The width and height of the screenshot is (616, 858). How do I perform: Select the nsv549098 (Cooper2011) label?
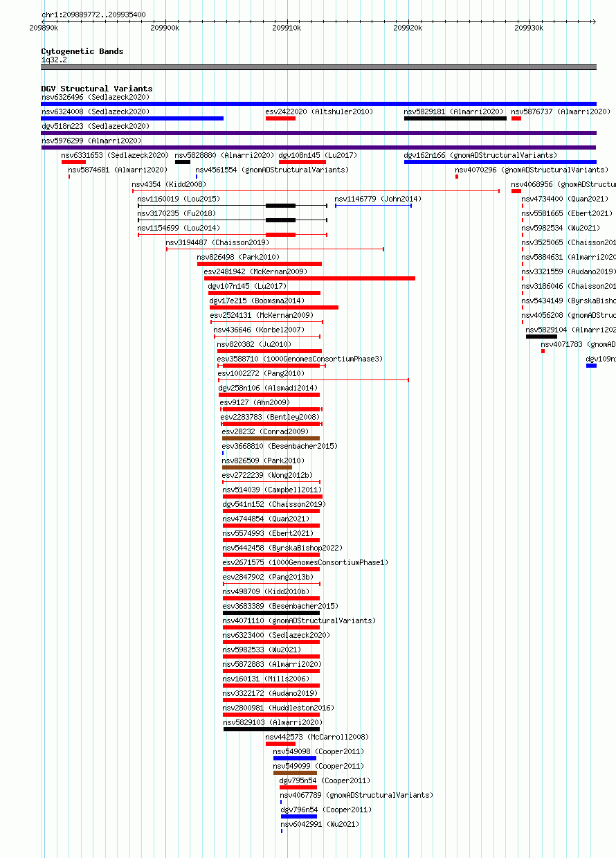318,751
